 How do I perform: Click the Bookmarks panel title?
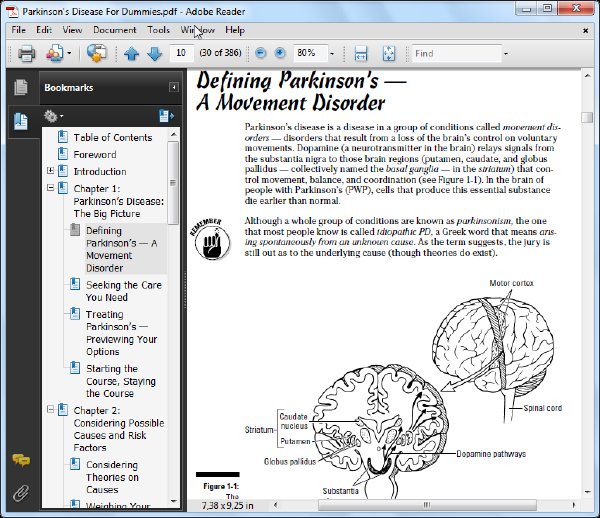point(68,88)
